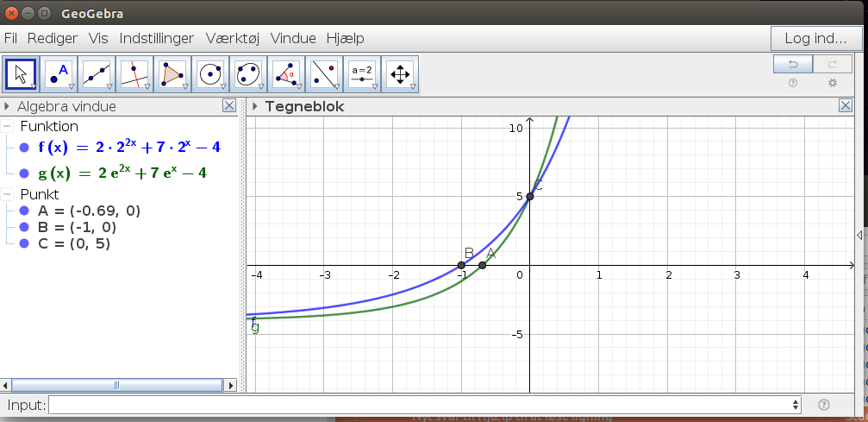Open Polygon tool submenu arrow

185,86
